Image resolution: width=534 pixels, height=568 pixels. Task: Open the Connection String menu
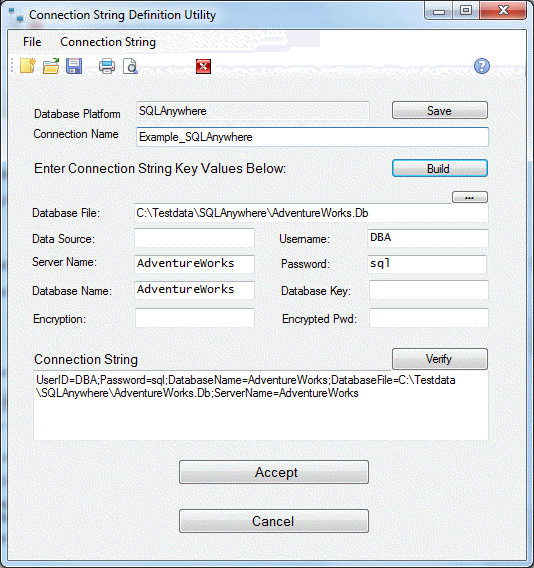coord(108,42)
